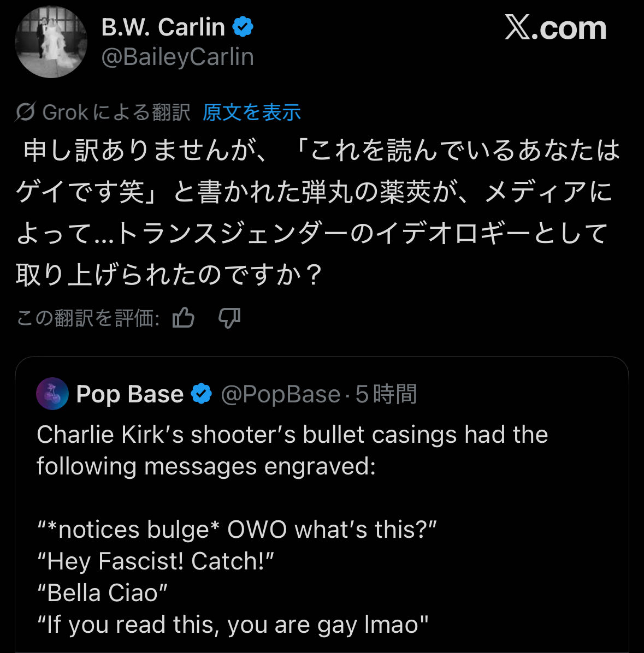The height and width of the screenshot is (653, 644).
Task: Rate the translation with thumbs down
Action: [x=229, y=317]
